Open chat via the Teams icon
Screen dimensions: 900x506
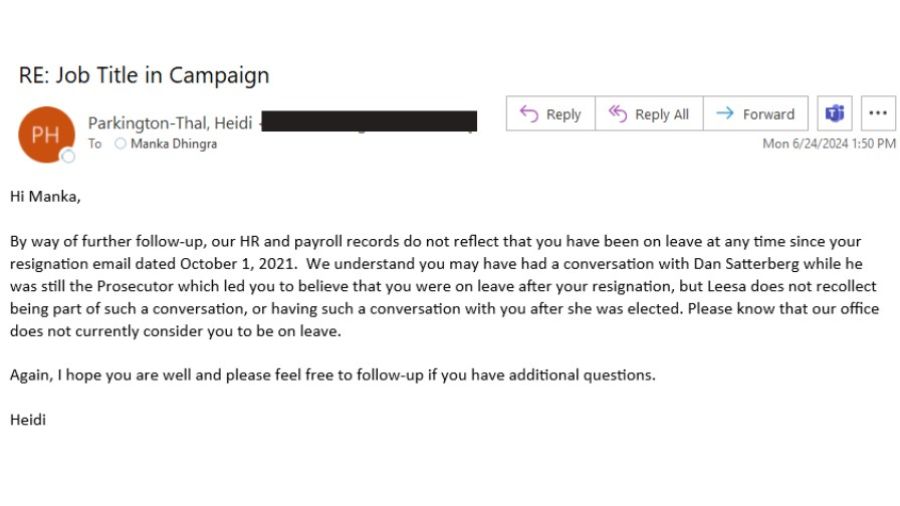coord(834,114)
